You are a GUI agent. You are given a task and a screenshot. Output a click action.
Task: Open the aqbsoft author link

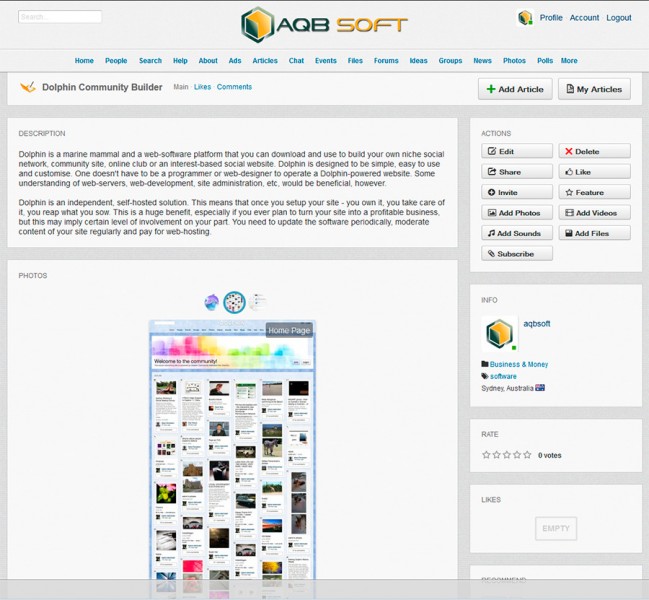coord(537,324)
